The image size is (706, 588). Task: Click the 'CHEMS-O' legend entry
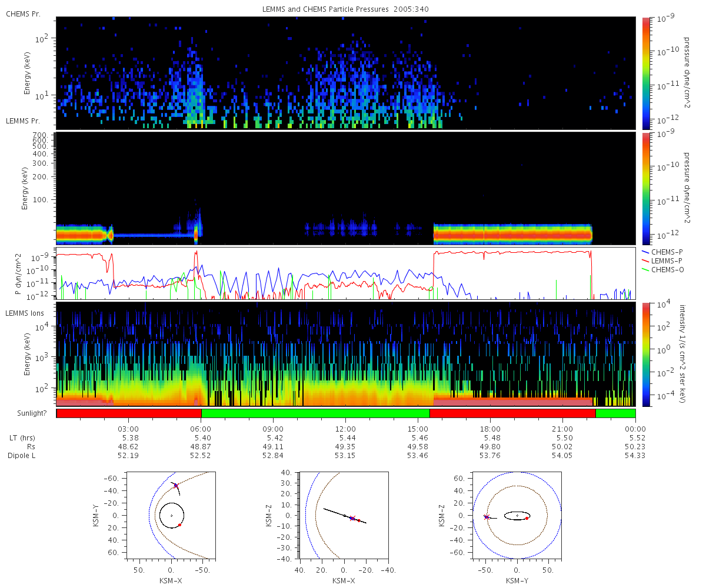[x=662, y=269]
